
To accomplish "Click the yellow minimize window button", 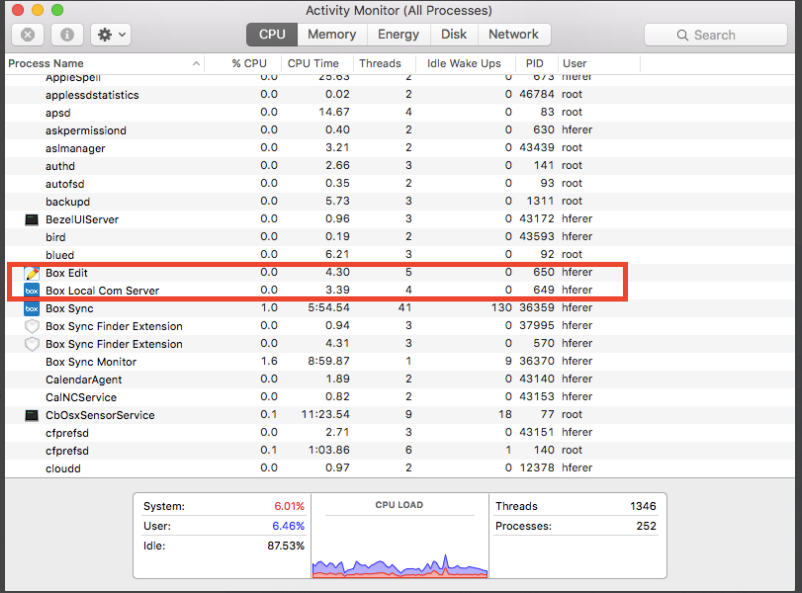I will [x=38, y=10].
